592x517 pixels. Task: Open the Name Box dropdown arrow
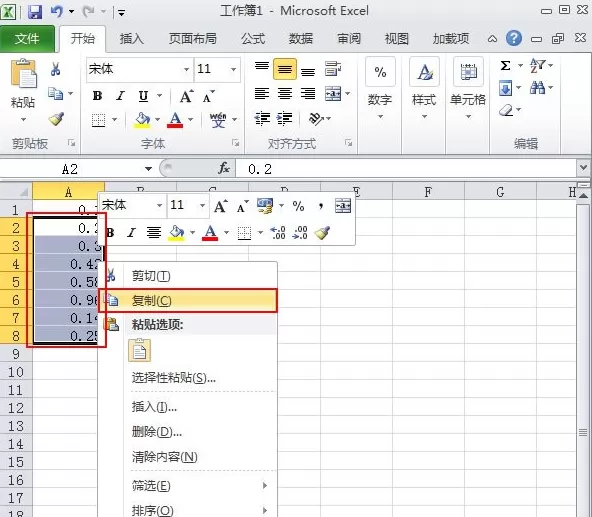(x=148, y=169)
